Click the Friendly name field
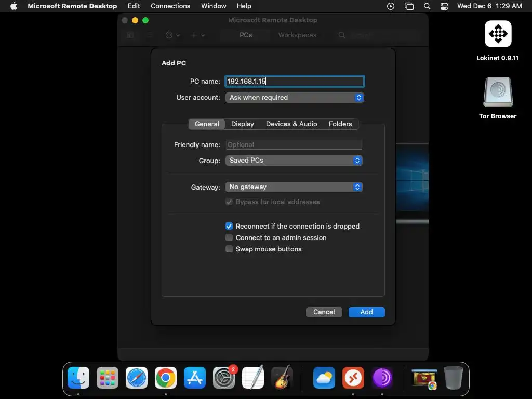532x399 pixels. [294, 144]
